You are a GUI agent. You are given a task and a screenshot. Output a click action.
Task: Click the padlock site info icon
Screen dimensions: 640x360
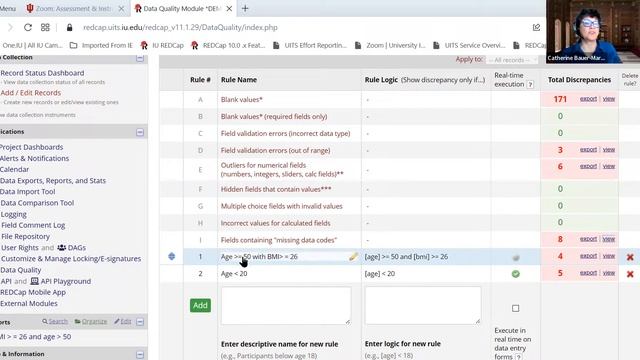[69, 27]
